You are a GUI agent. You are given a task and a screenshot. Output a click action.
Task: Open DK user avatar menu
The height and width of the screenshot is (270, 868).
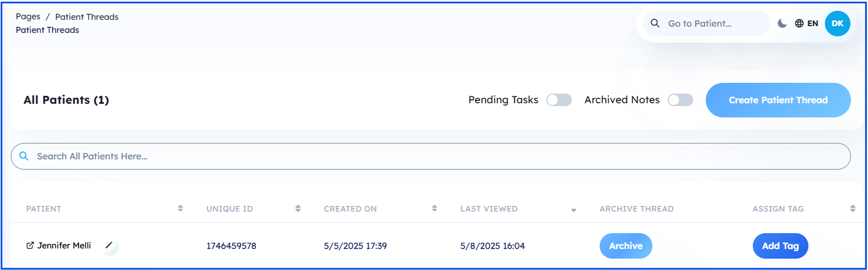837,23
